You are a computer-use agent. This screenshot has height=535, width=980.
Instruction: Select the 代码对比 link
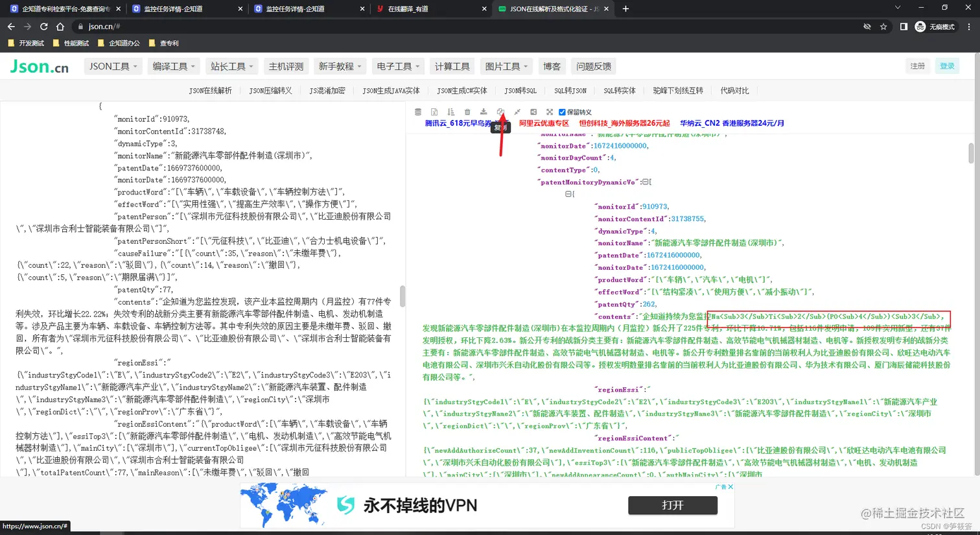[x=734, y=91]
